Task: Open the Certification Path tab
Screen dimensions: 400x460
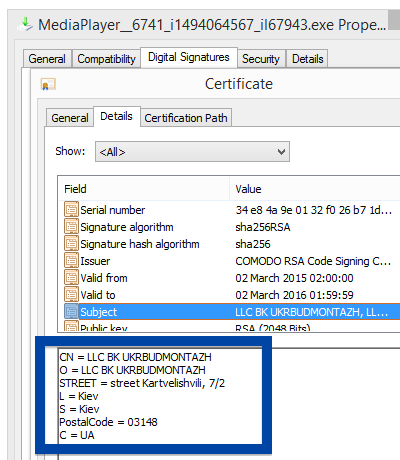Action: point(186,118)
